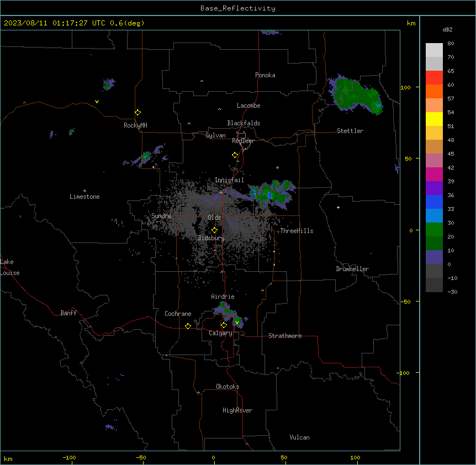Click the 50 tick label on right axis
The height and width of the screenshot is (465, 476).
[x=408, y=158]
